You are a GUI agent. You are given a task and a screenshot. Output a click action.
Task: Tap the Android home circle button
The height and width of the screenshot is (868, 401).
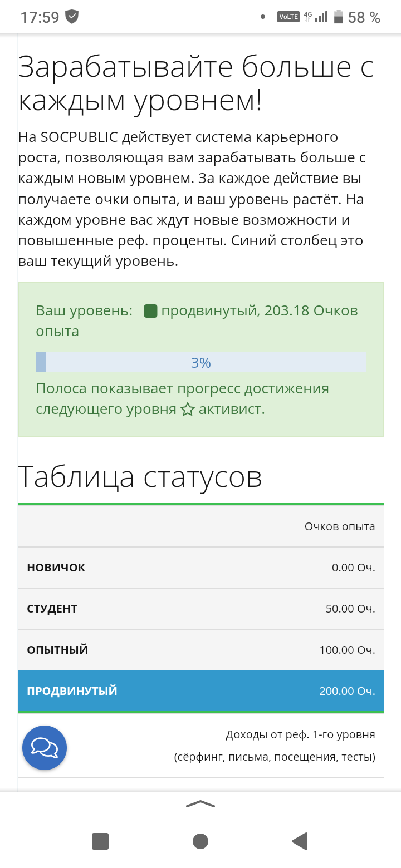click(200, 841)
